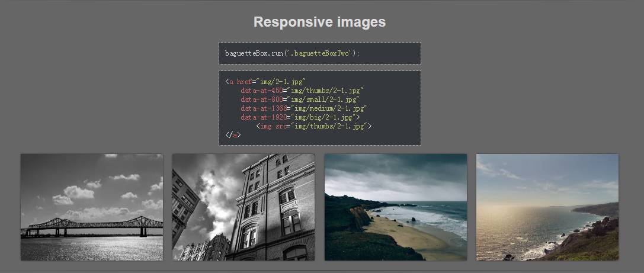
Task: Click the bridge span over the water
Action: [92, 224]
